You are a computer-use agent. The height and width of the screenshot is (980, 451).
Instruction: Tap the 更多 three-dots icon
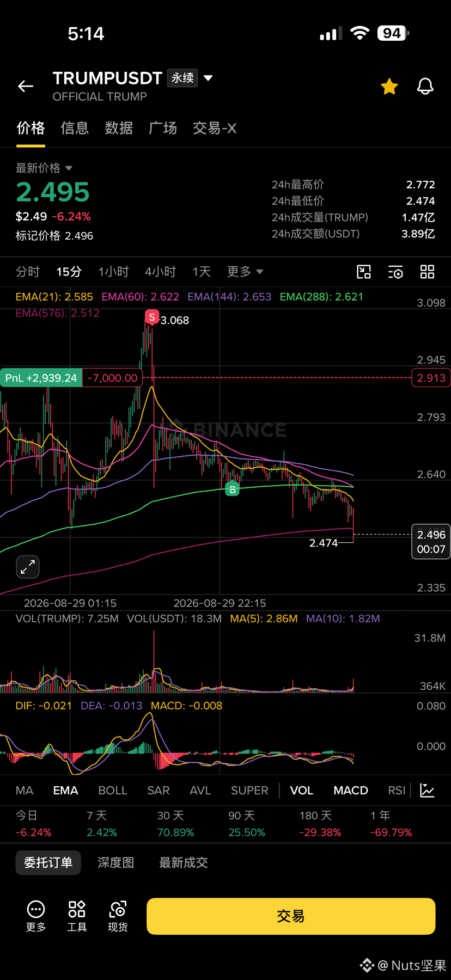pyautogui.click(x=36, y=916)
